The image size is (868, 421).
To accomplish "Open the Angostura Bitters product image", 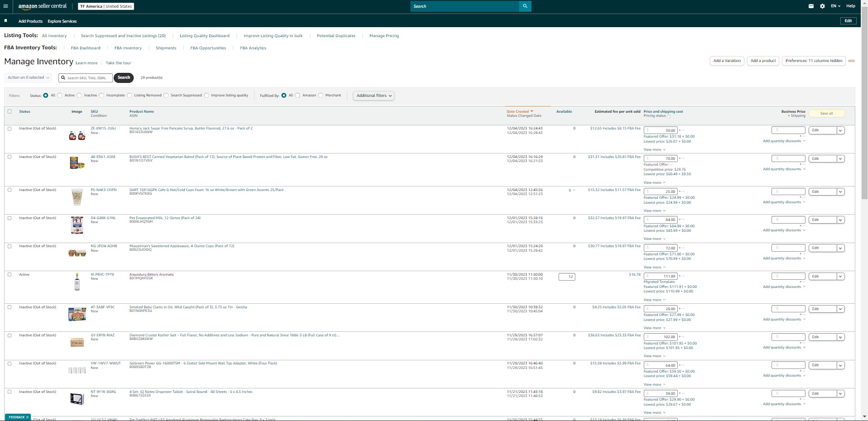I will pyautogui.click(x=77, y=282).
